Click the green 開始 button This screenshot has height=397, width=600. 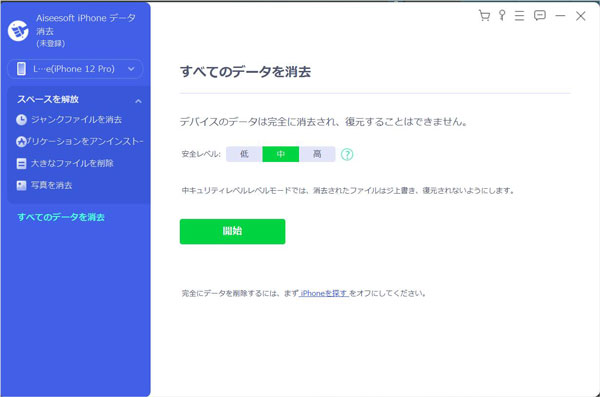click(232, 231)
